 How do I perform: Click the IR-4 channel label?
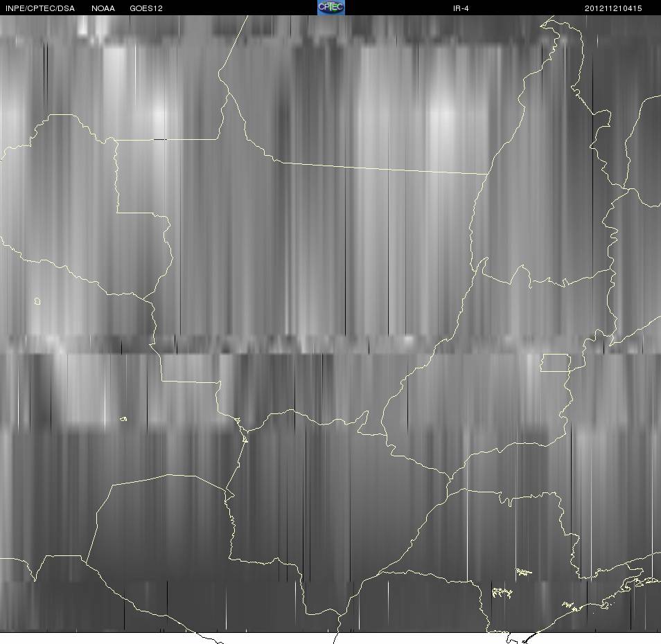pos(461,8)
